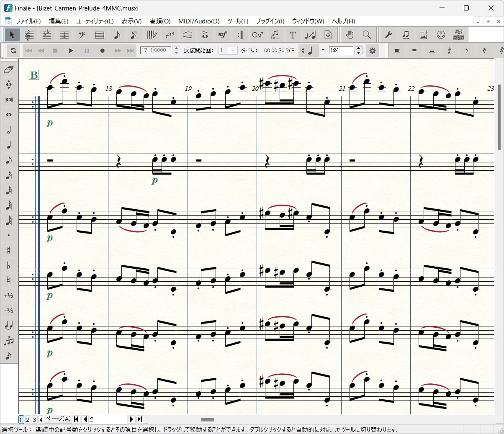Select the Simple Entry eighth-note tool
Image resolution: width=504 pixels, height=434 pixels.
[117, 35]
